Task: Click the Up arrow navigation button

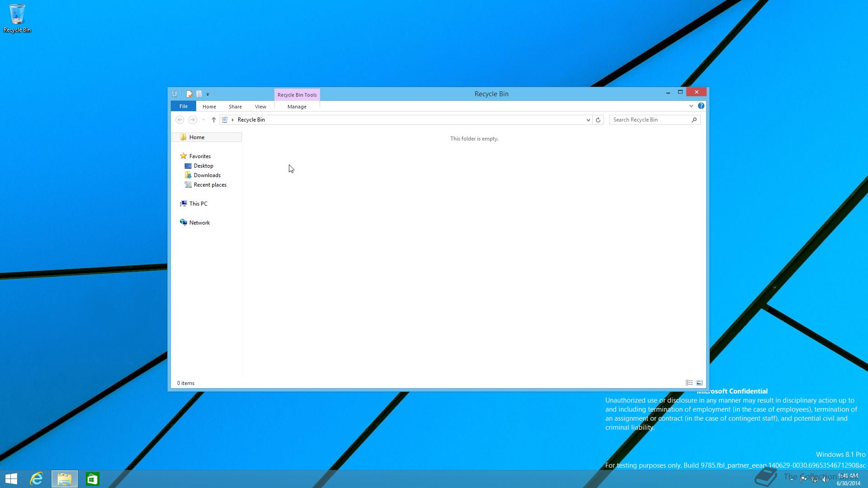Action: [214, 120]
